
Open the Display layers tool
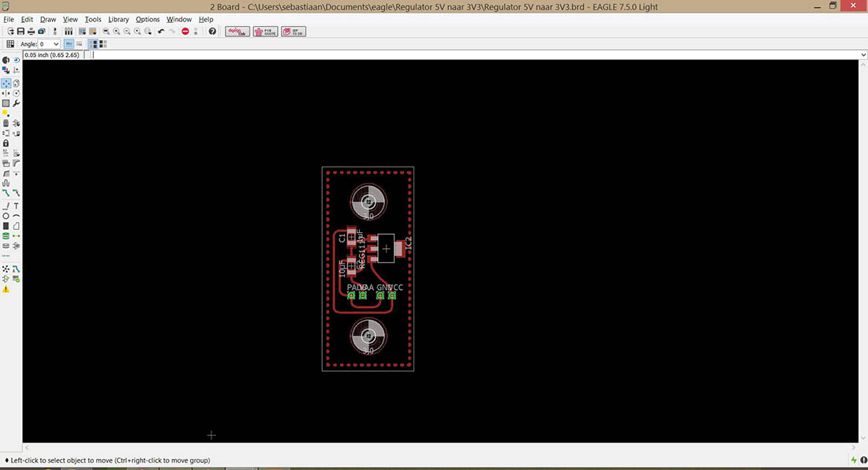6,70
